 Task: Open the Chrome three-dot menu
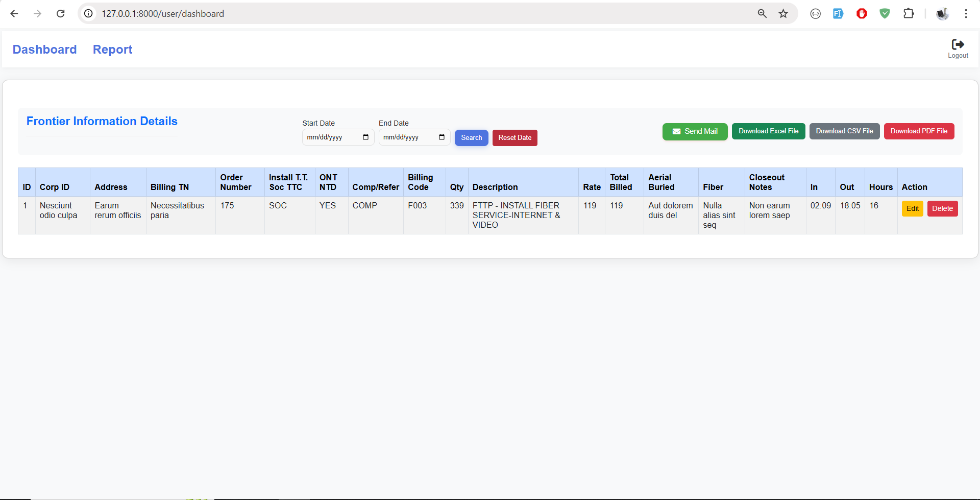pyautogui.click(x=966, y=14)
